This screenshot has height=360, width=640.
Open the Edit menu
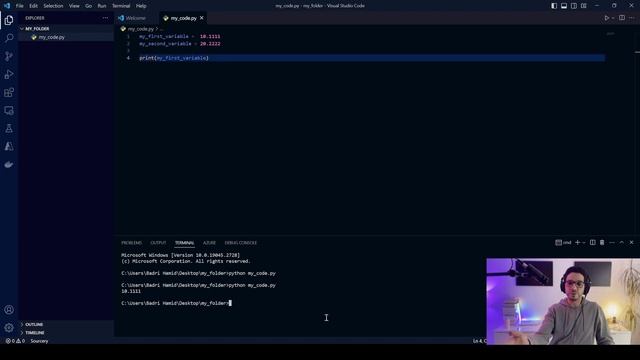(33, 6)
